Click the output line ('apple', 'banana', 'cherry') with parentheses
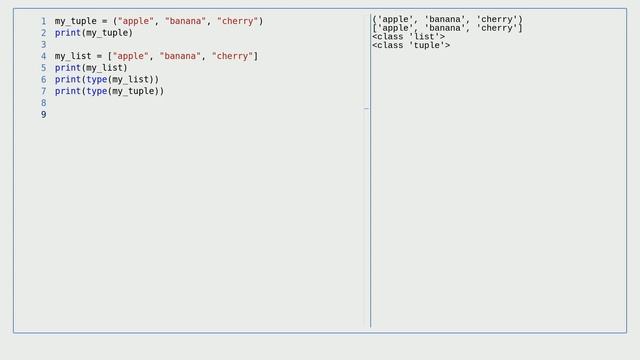The height and width of the screenshot is (360, 640). pyautogui.click(x=447, y=19)
